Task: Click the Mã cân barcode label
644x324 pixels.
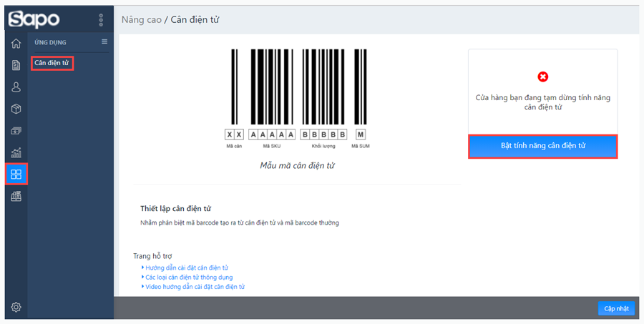Action: pyautogui.click(x=234, y=146)
